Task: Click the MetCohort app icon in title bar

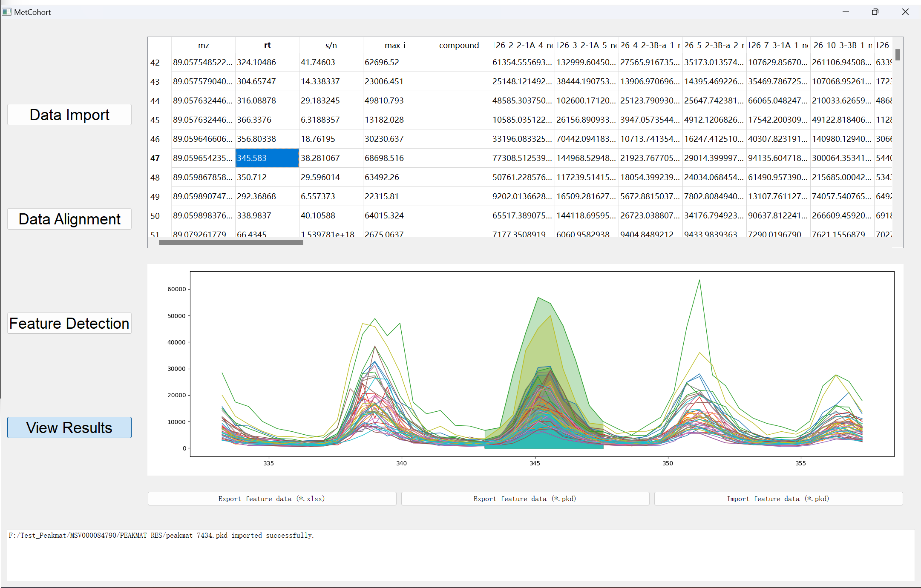Action: pos(6,12)
